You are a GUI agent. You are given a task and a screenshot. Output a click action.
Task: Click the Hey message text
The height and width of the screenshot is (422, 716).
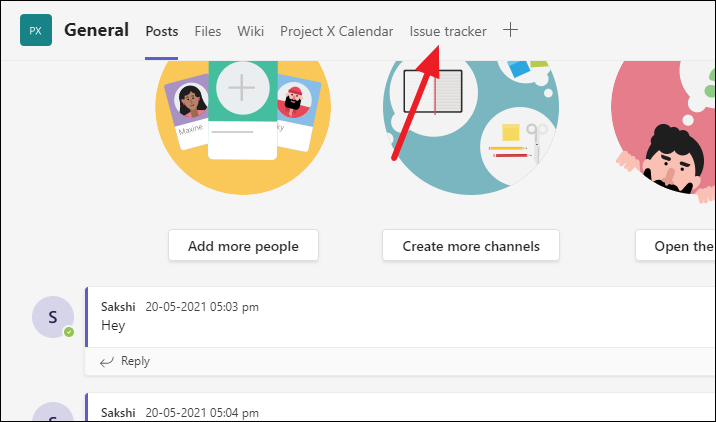[x=113, y=326]
